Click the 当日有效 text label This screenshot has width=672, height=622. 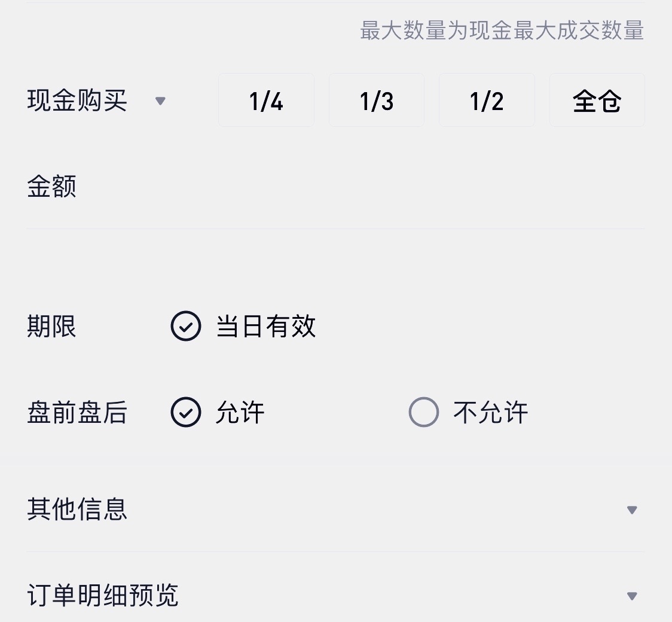click(x=266, y=326)
